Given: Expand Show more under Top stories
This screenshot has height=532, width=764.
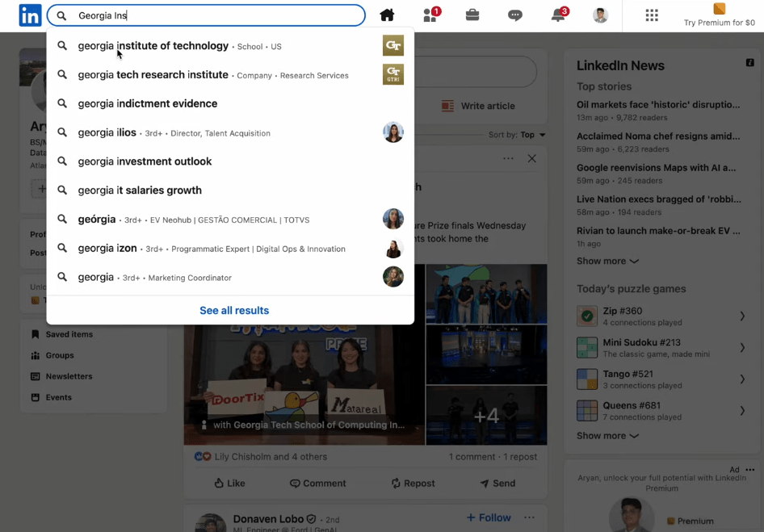Looking at the screenshot, I should tap(607, 261).
